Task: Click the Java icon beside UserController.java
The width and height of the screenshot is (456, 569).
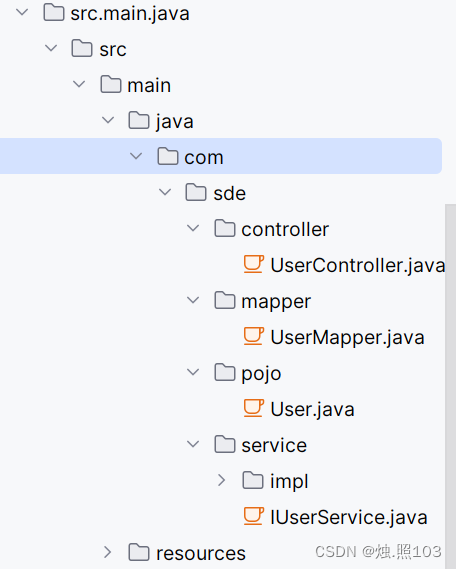Action: click(253, 265)
